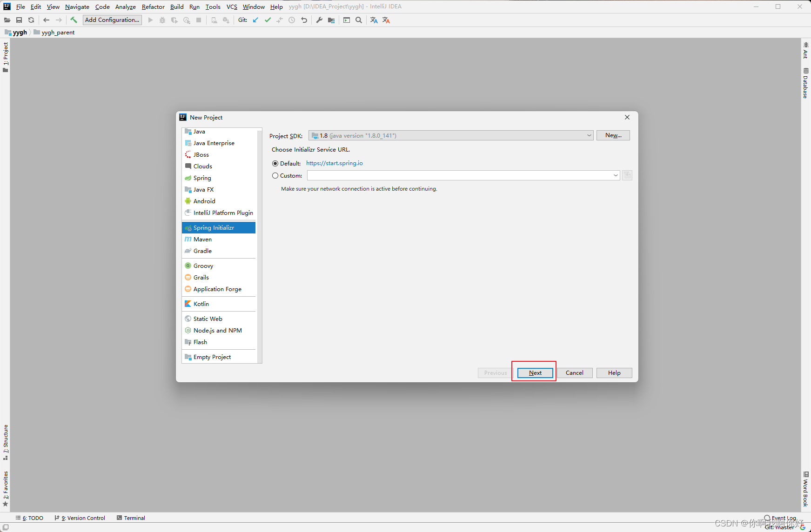Select Maven in the project type list
811x532 pixels.
click(x=202, y=239)
